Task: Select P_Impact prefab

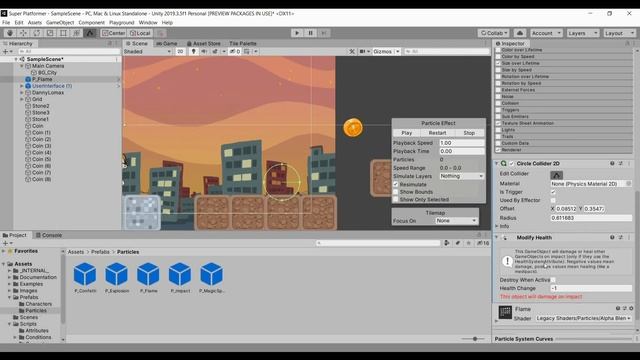Action: pos(180,278)
